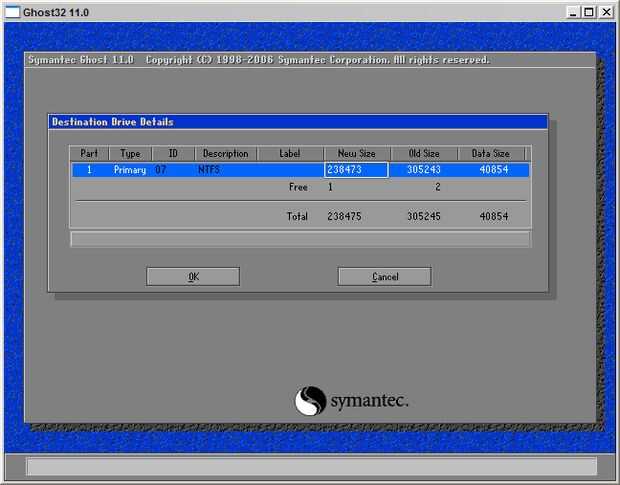Click the New Size column header
The height and width of the screenshot is (485, 620).
(357, 153)
